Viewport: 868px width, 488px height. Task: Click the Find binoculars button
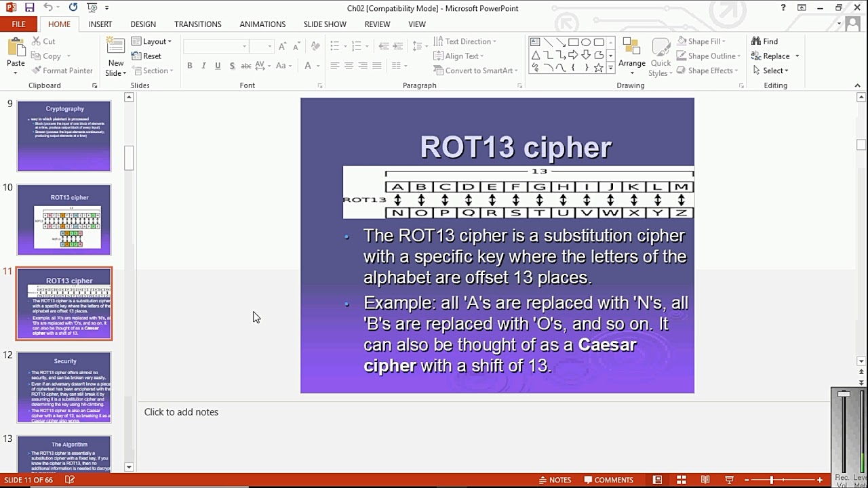coord(764,41)
